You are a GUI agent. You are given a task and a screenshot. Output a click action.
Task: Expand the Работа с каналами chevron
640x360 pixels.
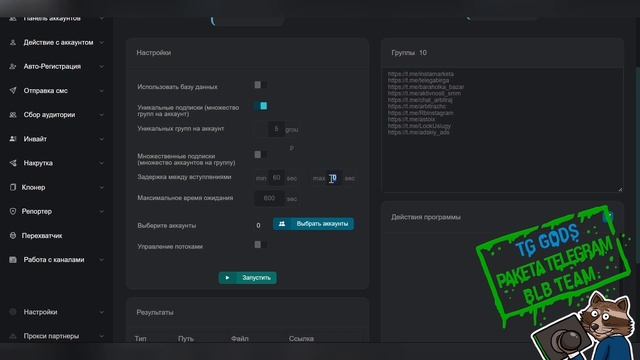pyautogui.click(x=102, y=260)
